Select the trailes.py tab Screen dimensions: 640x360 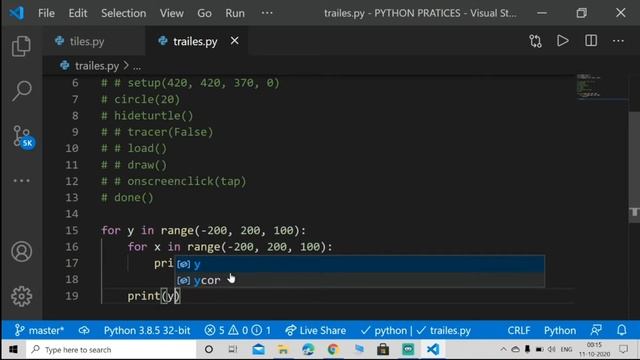coord(197,41)
